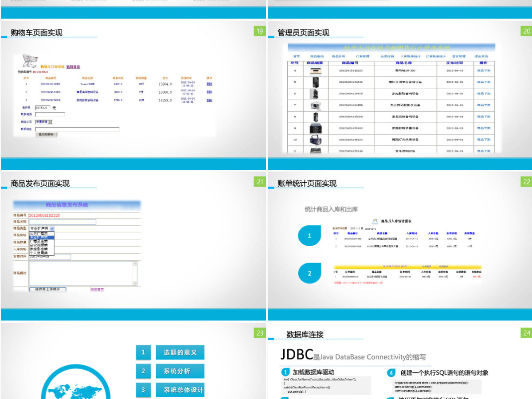The width and height of the screenshot is (532, 399).
Task: Click the 首页 menu item in admin page
Action: pos(297,57)
